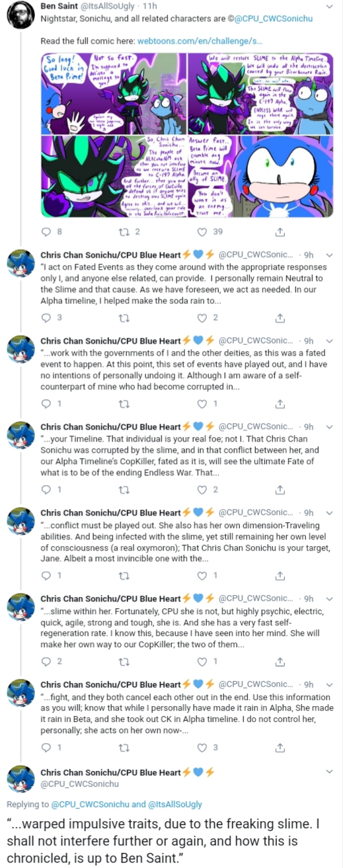Like the '...conflict must be played out' tweet
343x868 pixels.
click(x=202, y=576)
